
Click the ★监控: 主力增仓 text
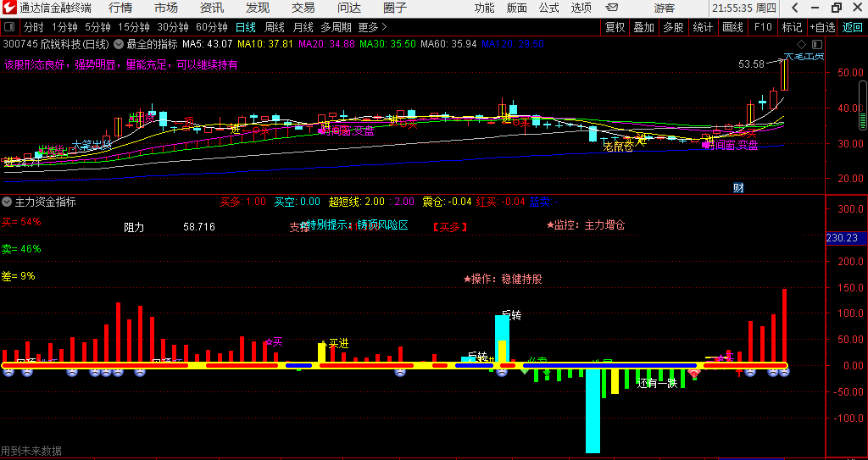click(x=586, y=225)
